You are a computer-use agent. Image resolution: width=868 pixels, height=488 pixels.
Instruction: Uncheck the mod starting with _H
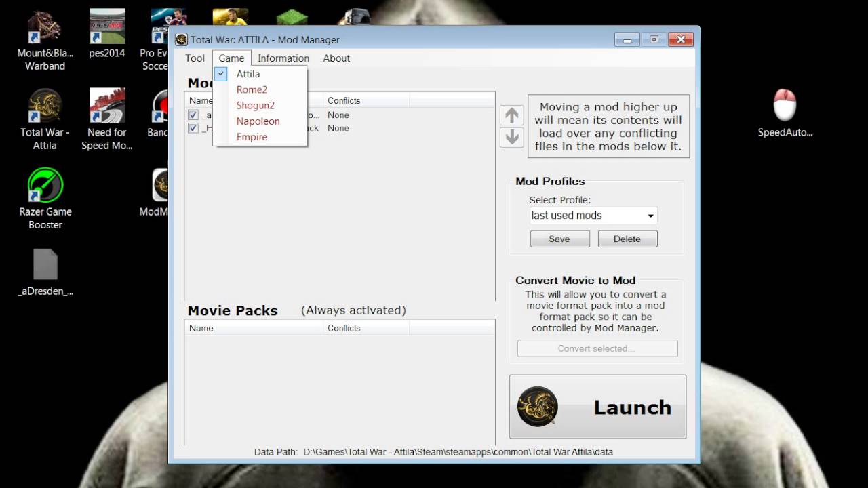(193, 128)
